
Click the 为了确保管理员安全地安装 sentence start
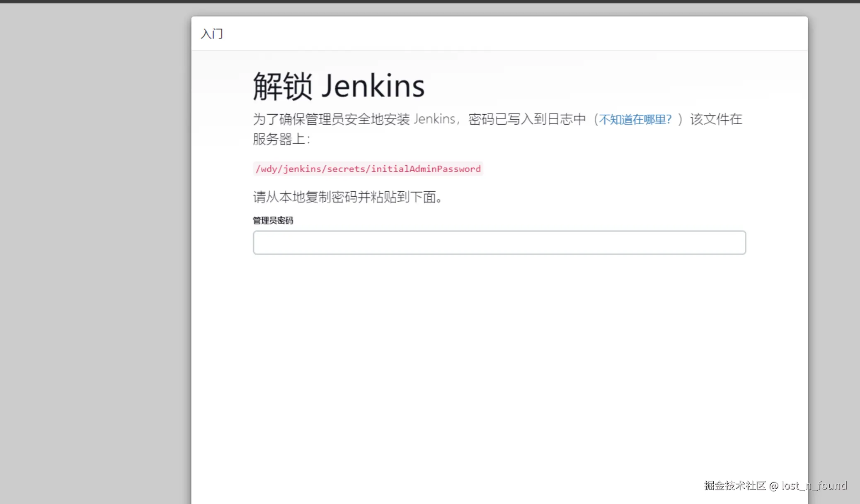point(332,119)
